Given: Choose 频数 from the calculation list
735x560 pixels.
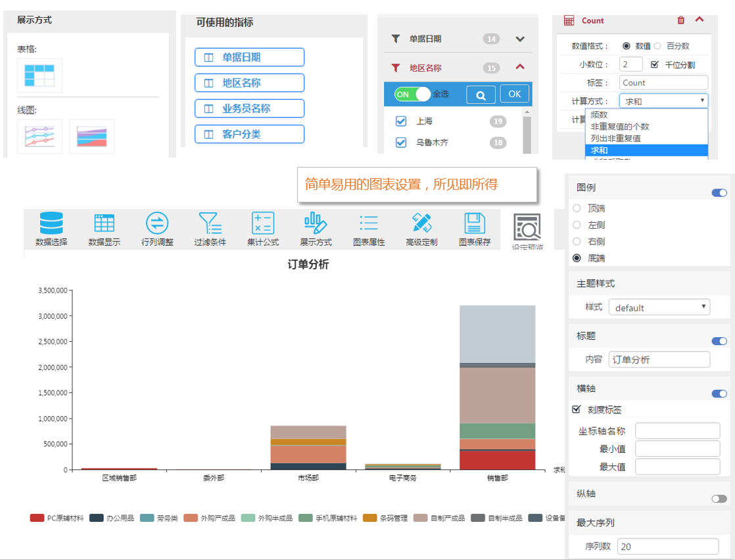Looking at the screenshot, I should (x=599, y=114).
